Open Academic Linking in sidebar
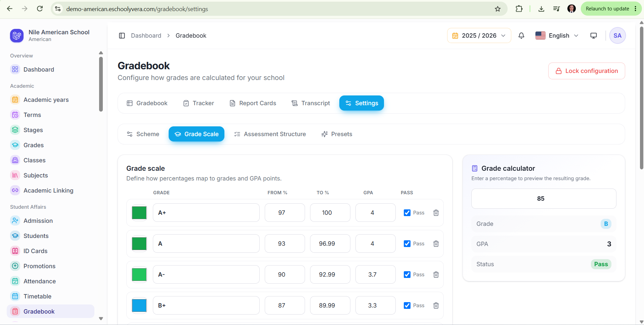 tap(50, 191)
